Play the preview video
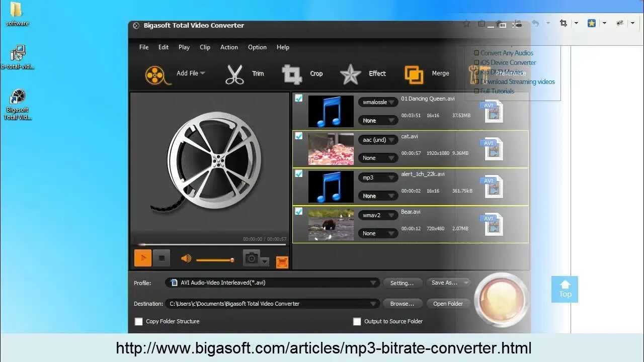 pyautogui.click(x=143, y=258)
